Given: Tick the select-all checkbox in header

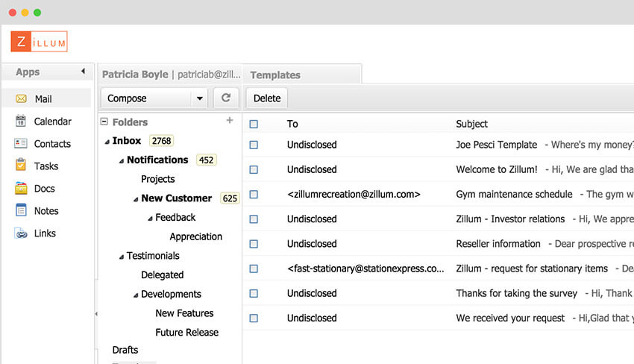Looking at the screenshot, I should coord(254,124).
